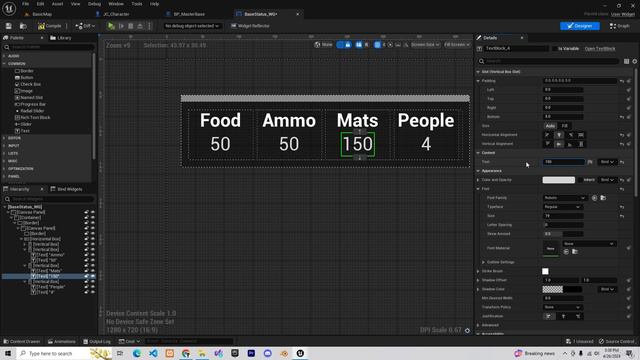Set text Justification to left
This screenshot has height=360, width=640.
coord(549,316)
